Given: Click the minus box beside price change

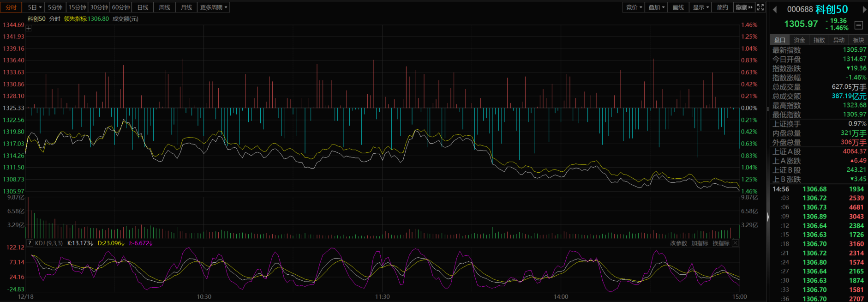Looking at the screenshot, I should pyautogui.click(x=859, y=25).
